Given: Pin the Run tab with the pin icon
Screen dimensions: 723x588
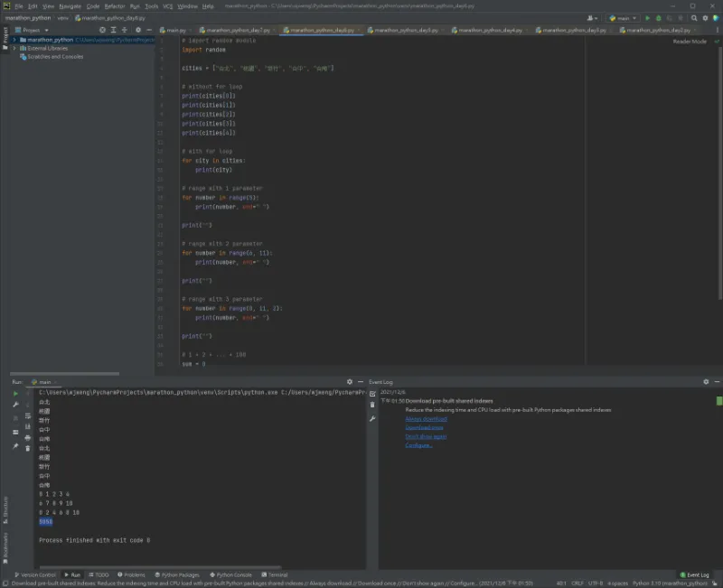Looking at the screenshot, I should click(15, 446).
